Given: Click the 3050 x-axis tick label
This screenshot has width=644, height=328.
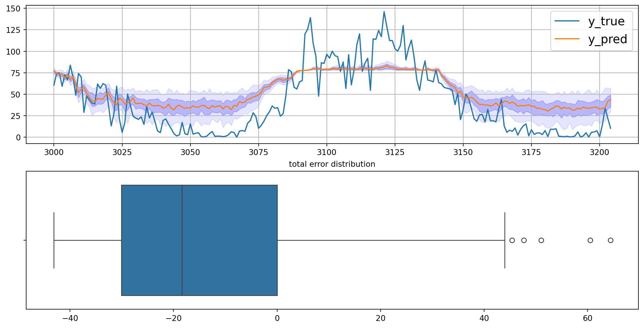Looking at the screenshot, I should 190,152.
